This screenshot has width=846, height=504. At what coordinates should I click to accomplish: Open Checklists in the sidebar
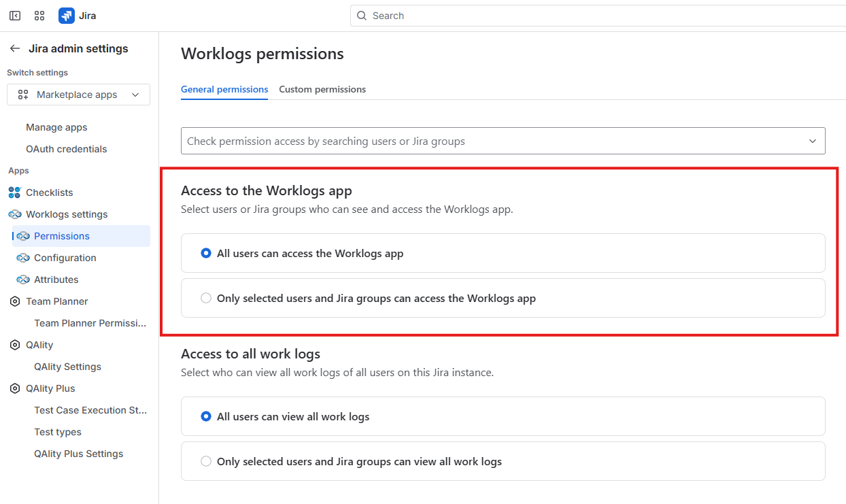[50, 192]
